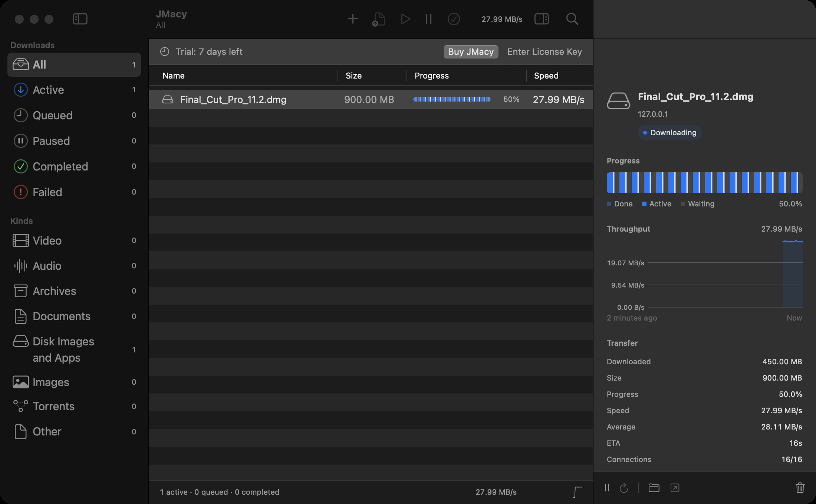The height and width of the screenshot is (504, 816).
Task: Select the Final_Cut_Pro_11.2.dmg row
Action: tap(371, 99)
